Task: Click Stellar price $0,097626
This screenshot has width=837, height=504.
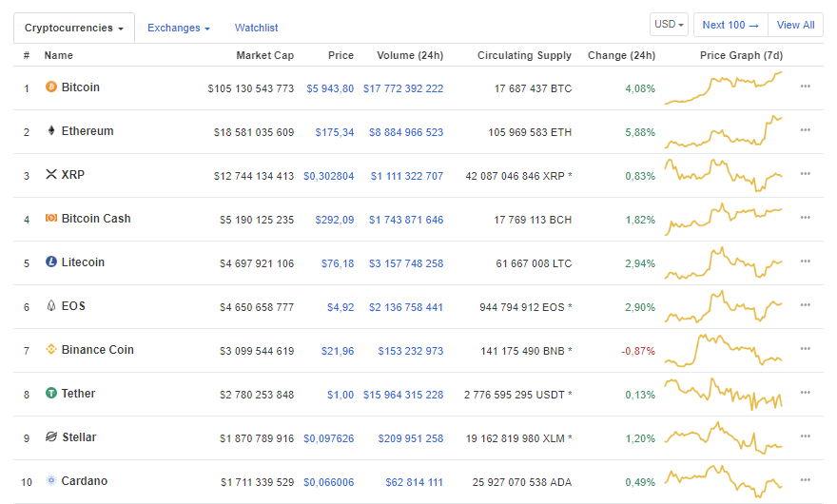Action: click(329, 439)
